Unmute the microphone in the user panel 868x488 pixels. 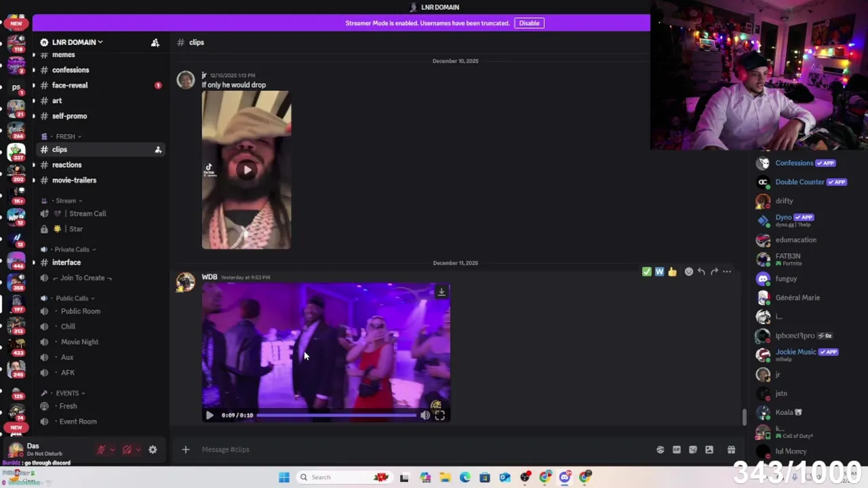pyautogui.click(x=101, y=449)
